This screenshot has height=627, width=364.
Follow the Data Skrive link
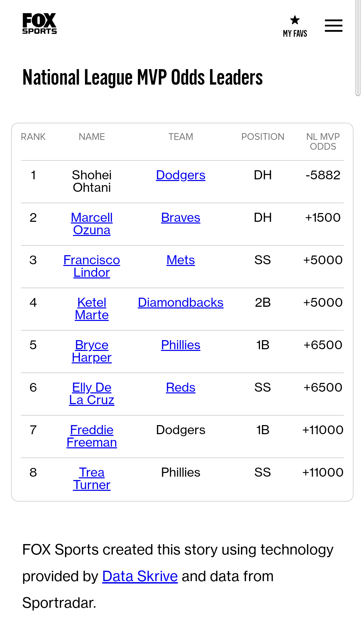pos(140,576)
